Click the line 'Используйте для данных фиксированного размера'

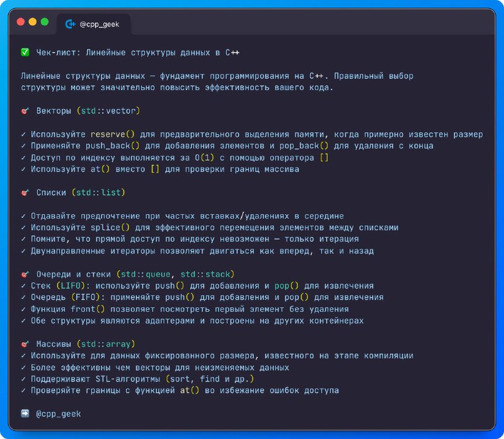[222, 356]
